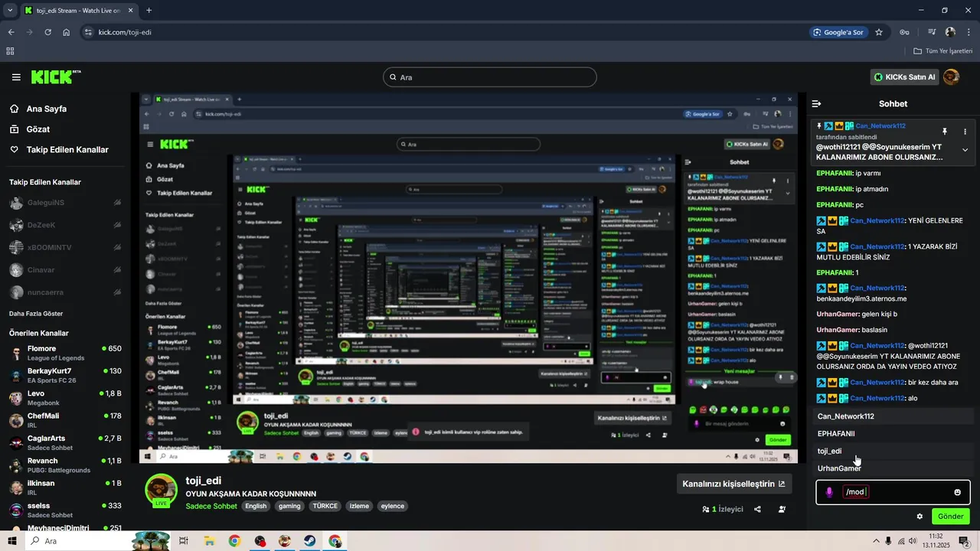
Task: Open File Explorer from the taskbar
Action: (209, 541)
